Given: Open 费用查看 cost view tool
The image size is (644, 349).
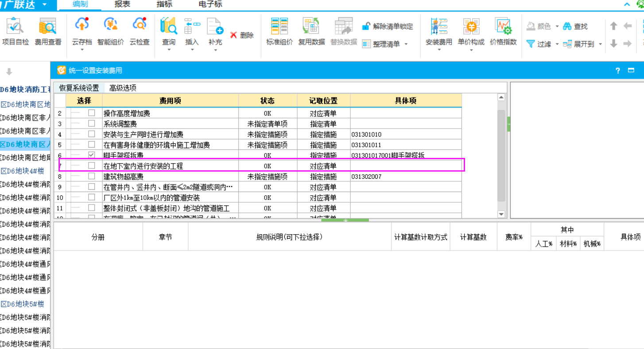Looking at the screenshot, I should tap(48, 32).
